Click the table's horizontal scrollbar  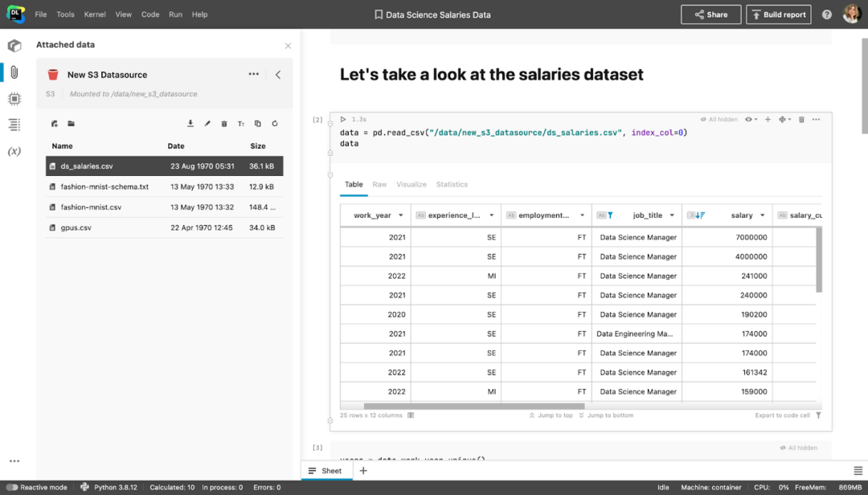click(474, 407)
